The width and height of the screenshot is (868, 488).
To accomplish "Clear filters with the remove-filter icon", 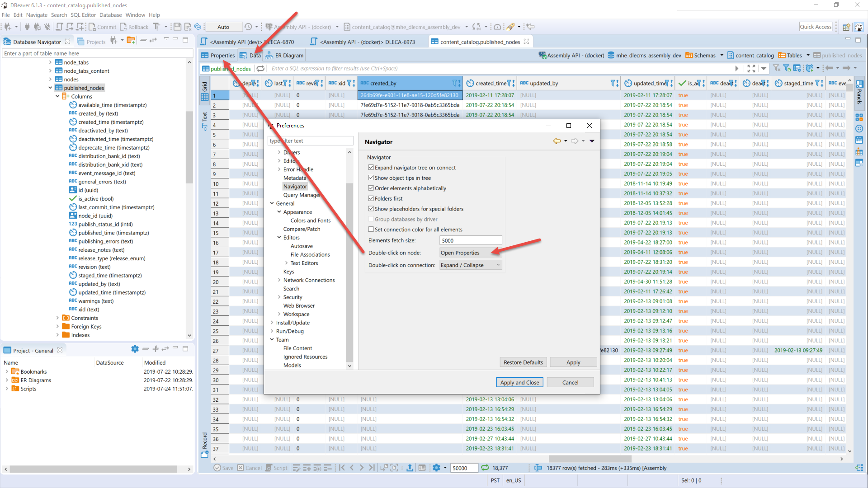I will point(776,68).
